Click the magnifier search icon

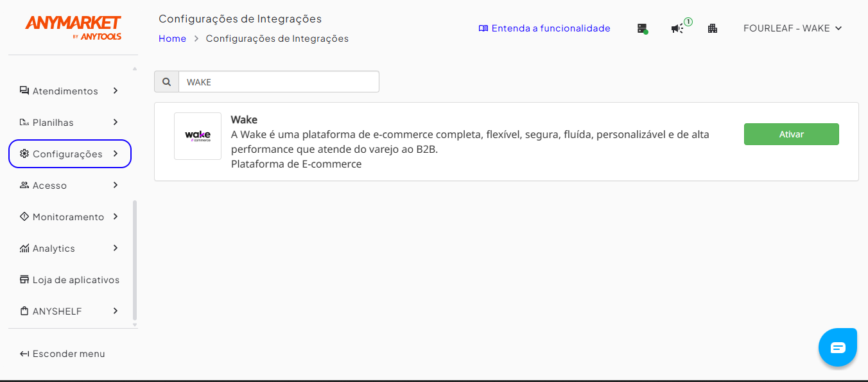(166, 82)
